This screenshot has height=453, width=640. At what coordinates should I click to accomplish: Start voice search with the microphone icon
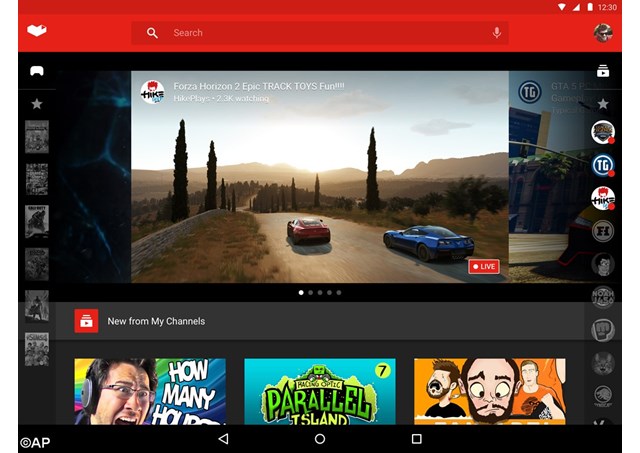pyautogui.click(x=496, y=33)
